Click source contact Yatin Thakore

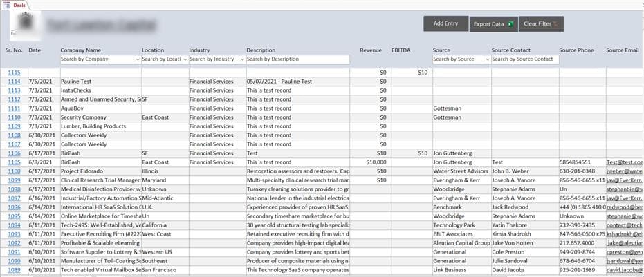coord(525,225)
